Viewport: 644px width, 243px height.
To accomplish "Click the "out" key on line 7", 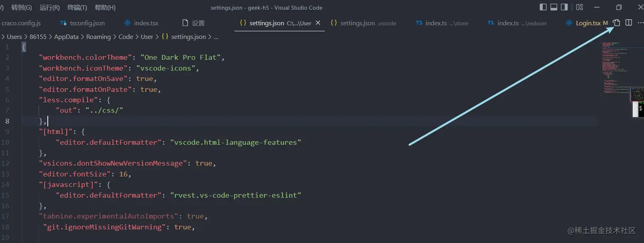I will tap(66, 111).
